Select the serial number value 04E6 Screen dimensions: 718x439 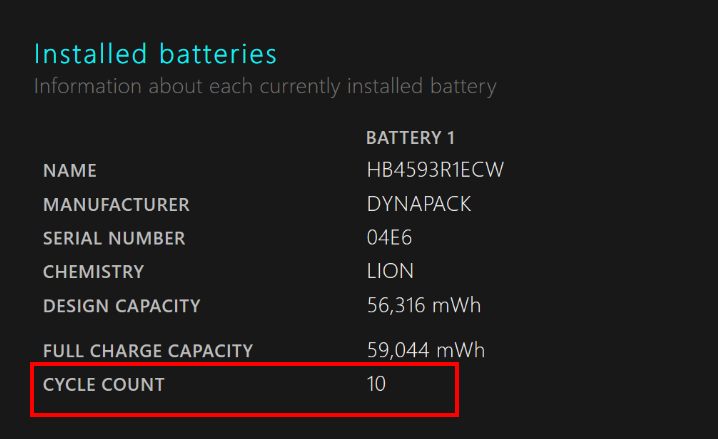pos(390,238)
